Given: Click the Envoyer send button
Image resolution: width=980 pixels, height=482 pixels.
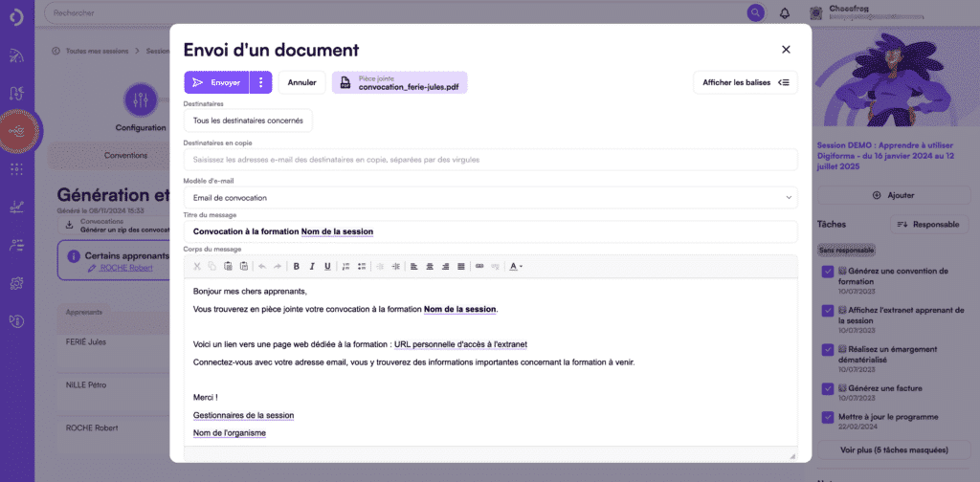Looking at the screenshot, I should coord(216,82).
